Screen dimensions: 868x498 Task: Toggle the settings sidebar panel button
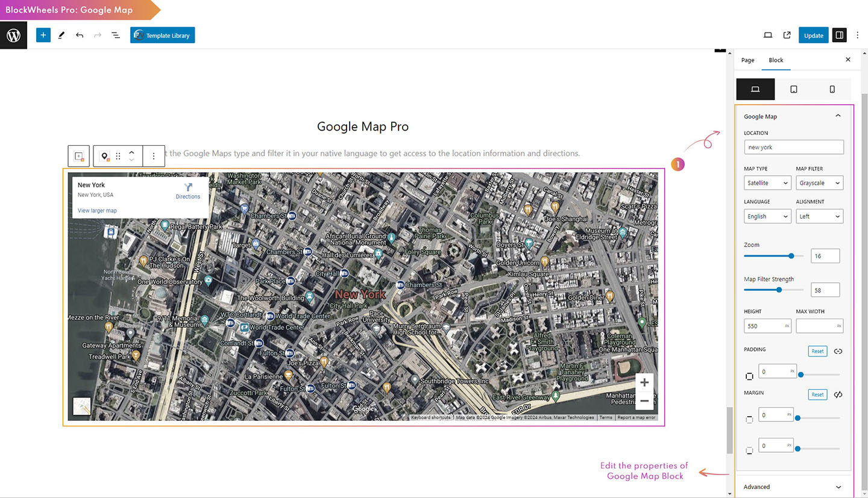[x=838, y=36]
